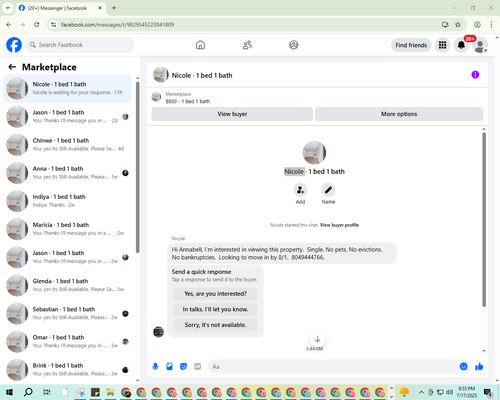Open the taskbar clock showing 6:55 PM
The image size is (500, 400).
point(466,392)
